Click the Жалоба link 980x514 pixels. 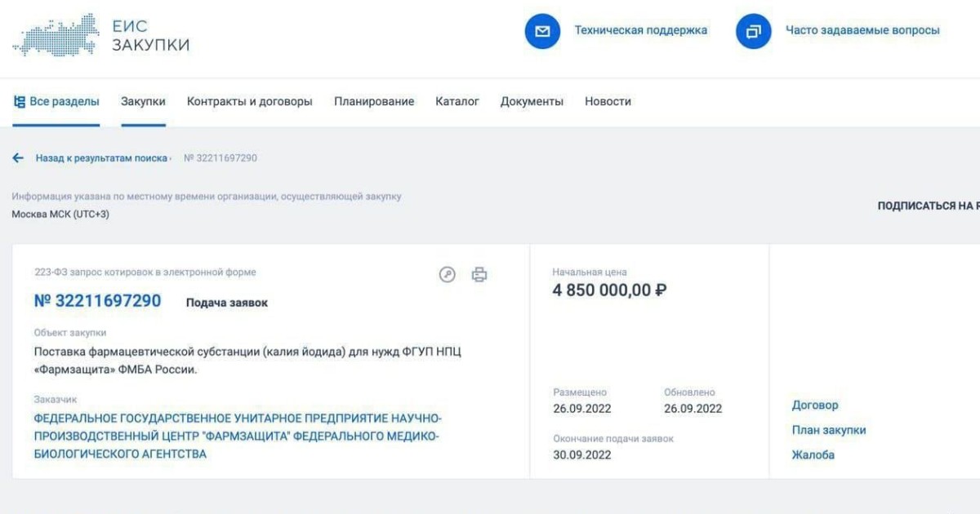(813, 455)
